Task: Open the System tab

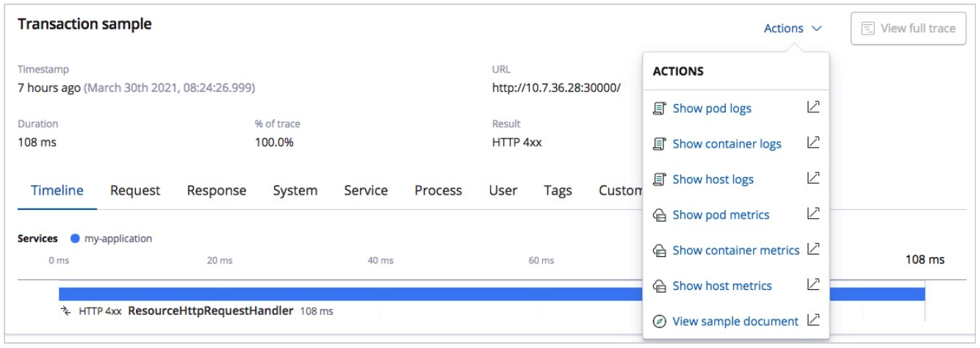Action: click(x=295, y=190)
